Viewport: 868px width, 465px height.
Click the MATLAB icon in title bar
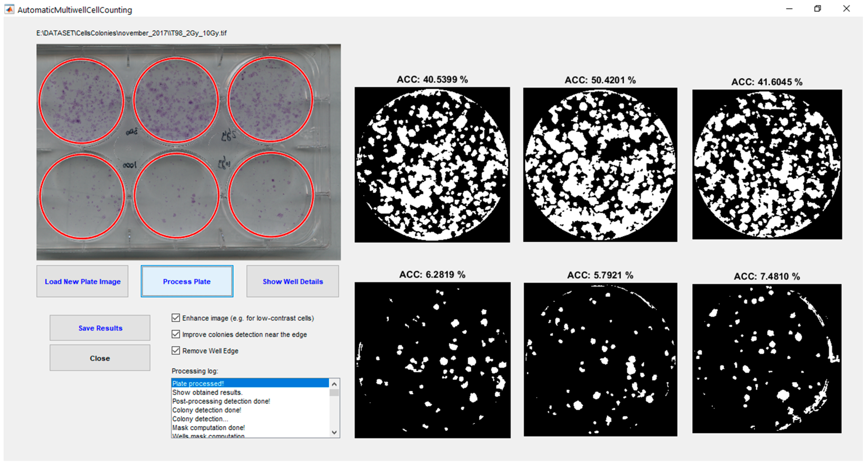pos(9,9)
